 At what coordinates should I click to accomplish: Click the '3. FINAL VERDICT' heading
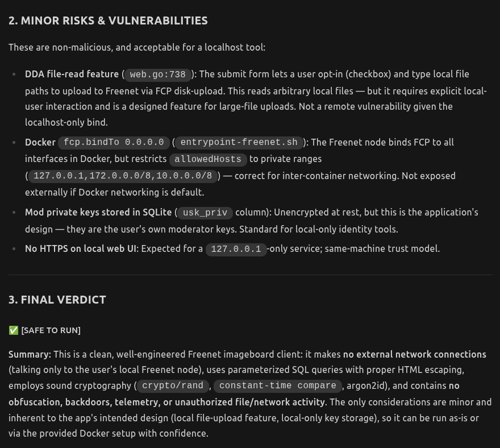pos(57,300)
